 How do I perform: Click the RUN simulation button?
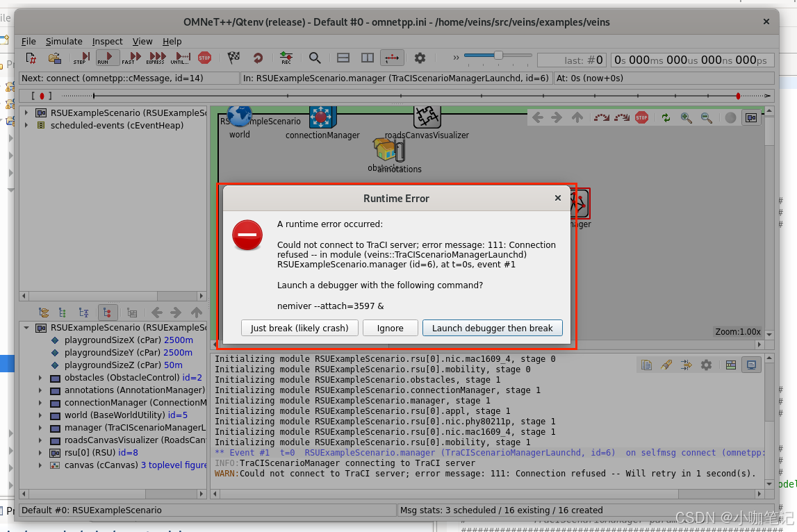coord(107,58)
